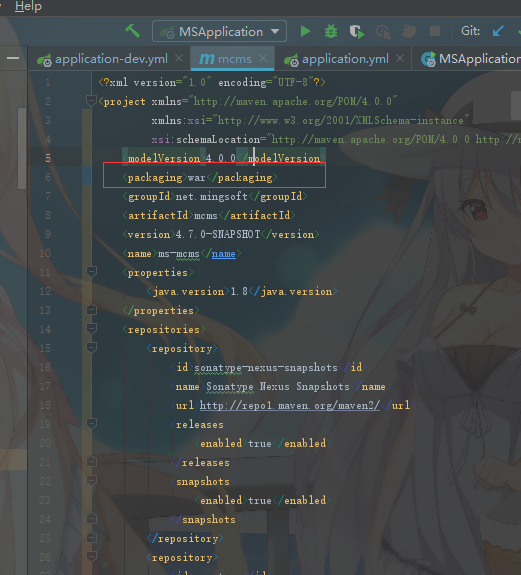Collapse the properties block at line 11
This screenshot has width=521, height=575.
click(91, 272)
